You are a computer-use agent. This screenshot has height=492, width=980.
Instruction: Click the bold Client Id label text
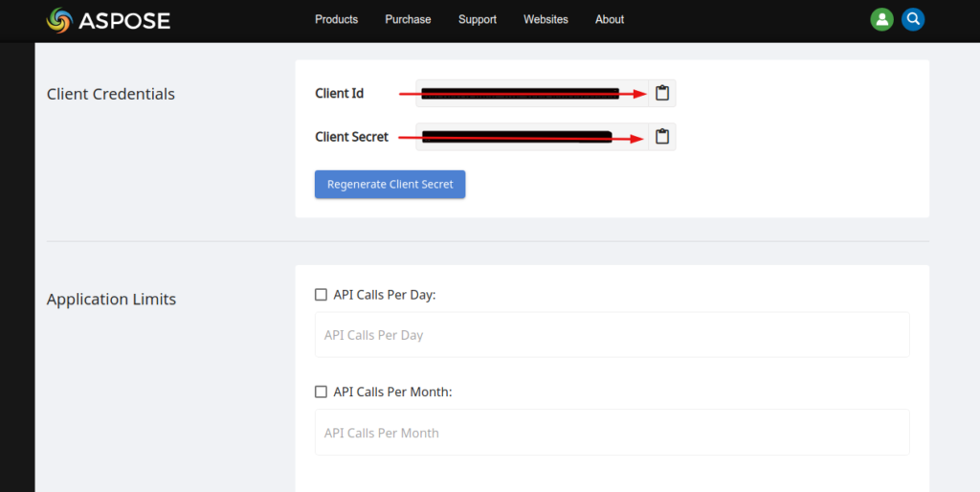[339, 94]
